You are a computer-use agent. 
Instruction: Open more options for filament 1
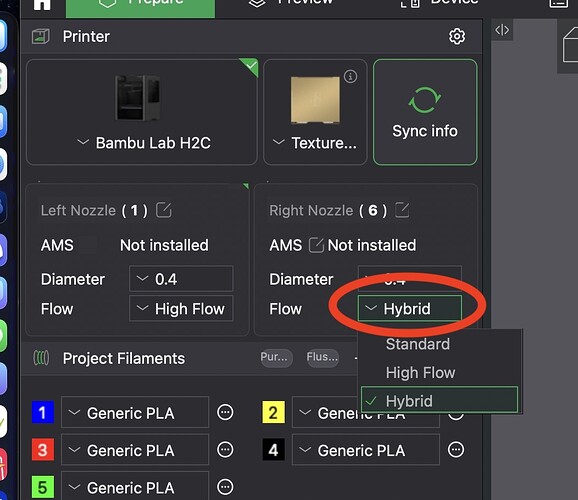pos(225,412)
